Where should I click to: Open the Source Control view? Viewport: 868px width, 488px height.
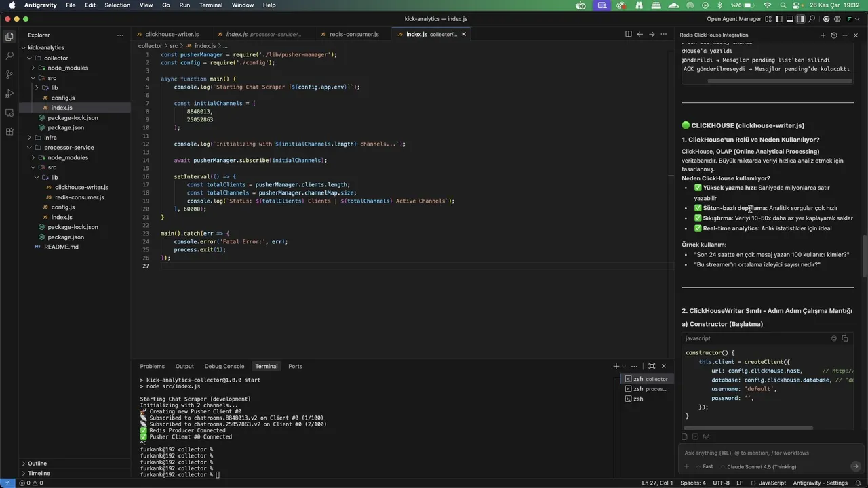pyautogui.click(x=9, y=75)
